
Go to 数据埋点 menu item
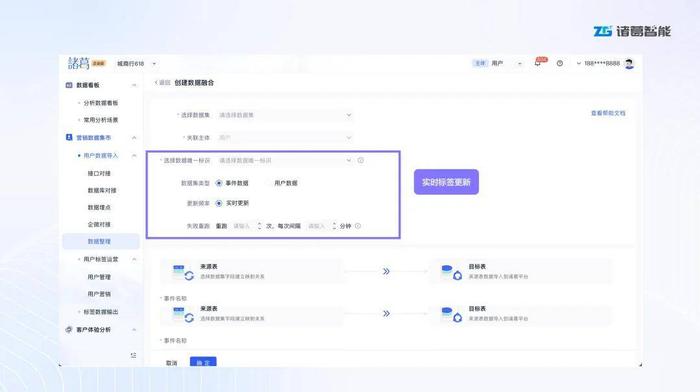coord(99,207)
